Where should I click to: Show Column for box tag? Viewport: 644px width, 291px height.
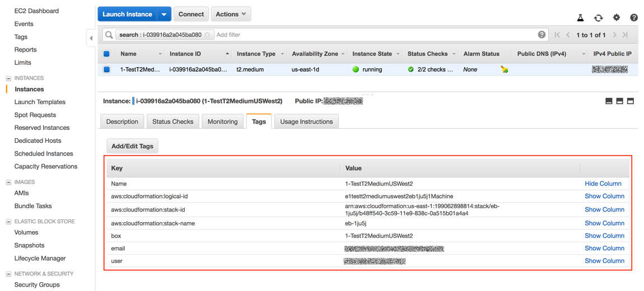point(605,236)
